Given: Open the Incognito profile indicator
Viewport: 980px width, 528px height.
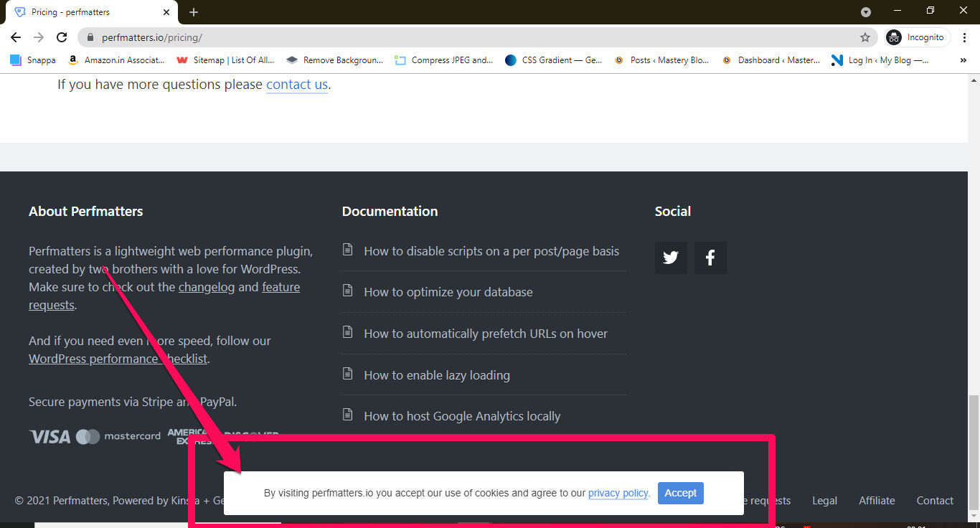Looking at the screenshot, I should pos(918,37).
